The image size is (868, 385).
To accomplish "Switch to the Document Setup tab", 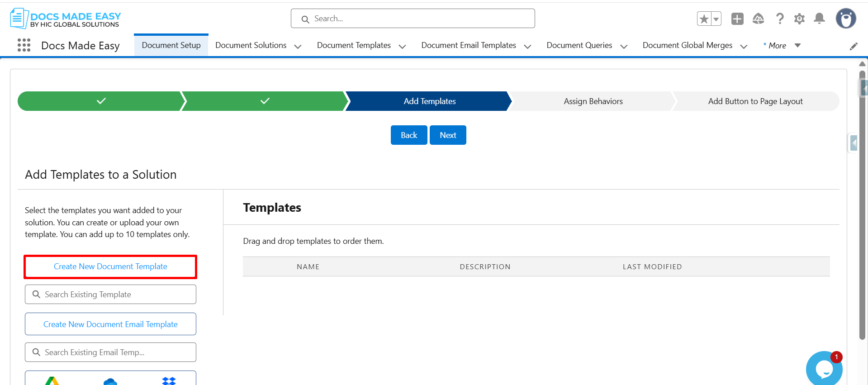I will coord(171,45).
